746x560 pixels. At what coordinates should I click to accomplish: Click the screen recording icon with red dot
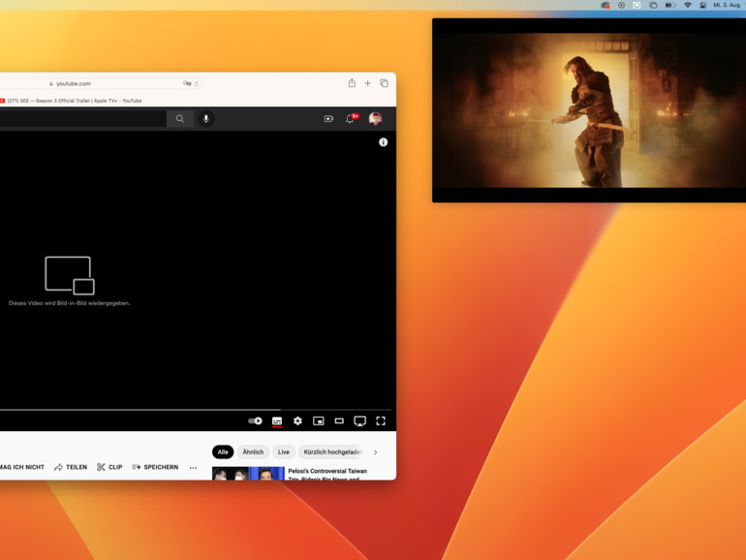click(606, 5)
